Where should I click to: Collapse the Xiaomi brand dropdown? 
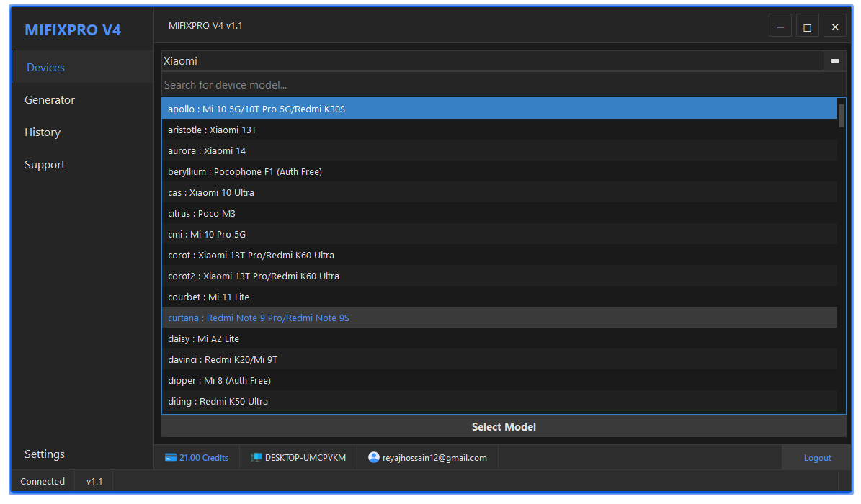click(834, 61)
